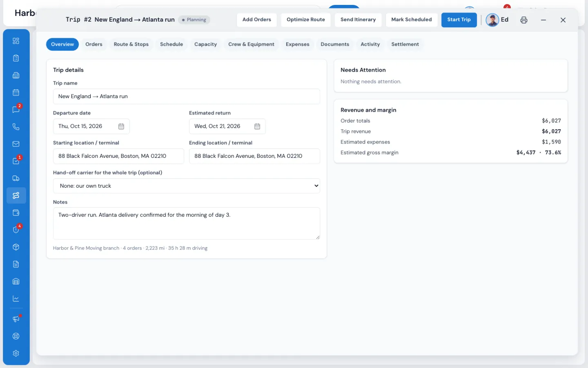588x368 pixels.
Task: Open the office building icon in sidebar
Action: click(x=16, y=75)
